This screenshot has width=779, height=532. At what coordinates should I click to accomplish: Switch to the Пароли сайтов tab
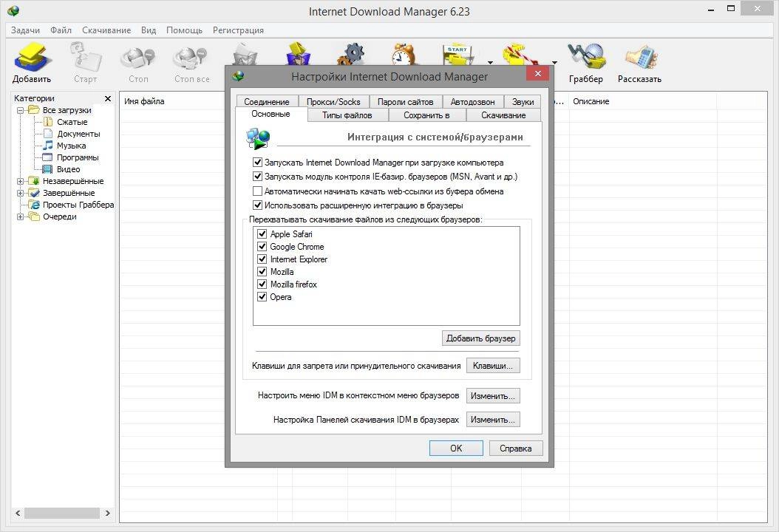(406, 101)
